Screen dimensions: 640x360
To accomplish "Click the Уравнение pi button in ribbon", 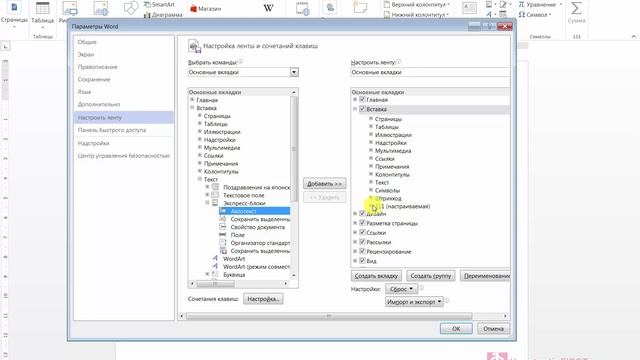I will (540, 4).
